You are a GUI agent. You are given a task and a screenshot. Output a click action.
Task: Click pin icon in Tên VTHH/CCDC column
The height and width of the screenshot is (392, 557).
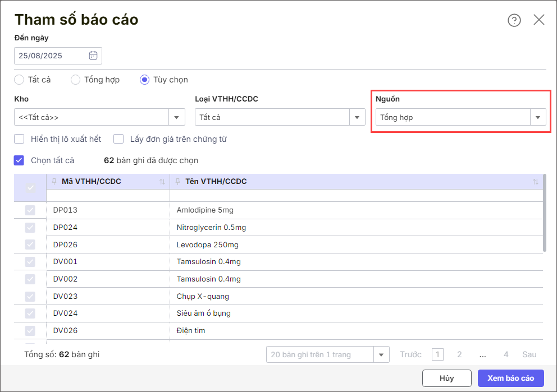177,182
